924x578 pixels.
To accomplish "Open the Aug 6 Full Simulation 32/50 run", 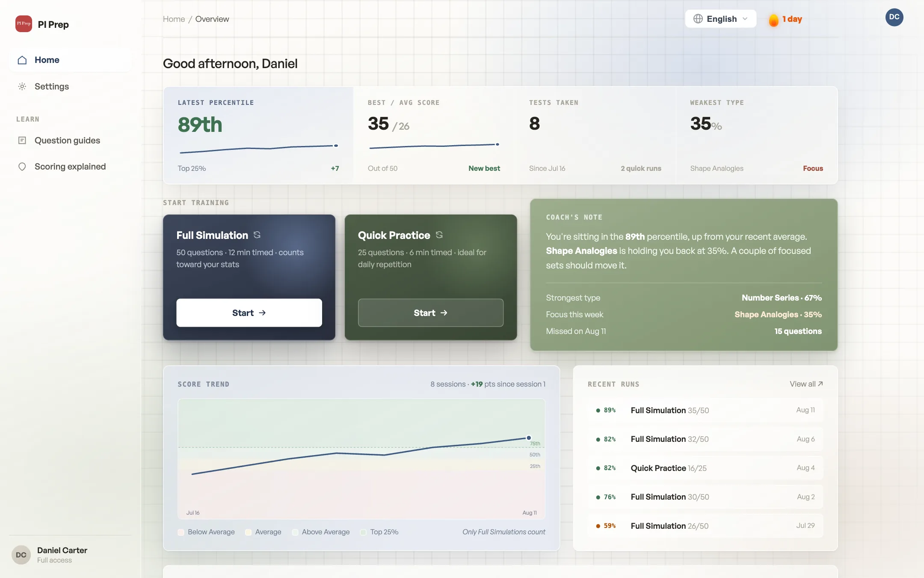I will [705, 439].
